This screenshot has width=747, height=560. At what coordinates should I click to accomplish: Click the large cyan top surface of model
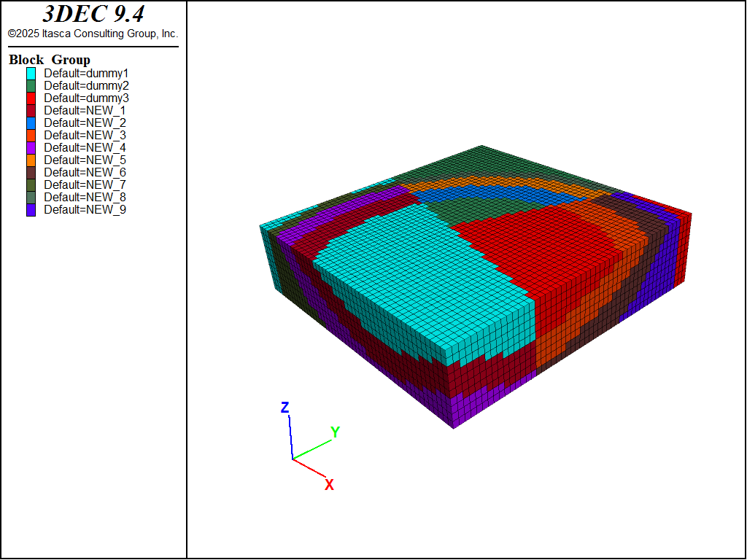[416, 277]
